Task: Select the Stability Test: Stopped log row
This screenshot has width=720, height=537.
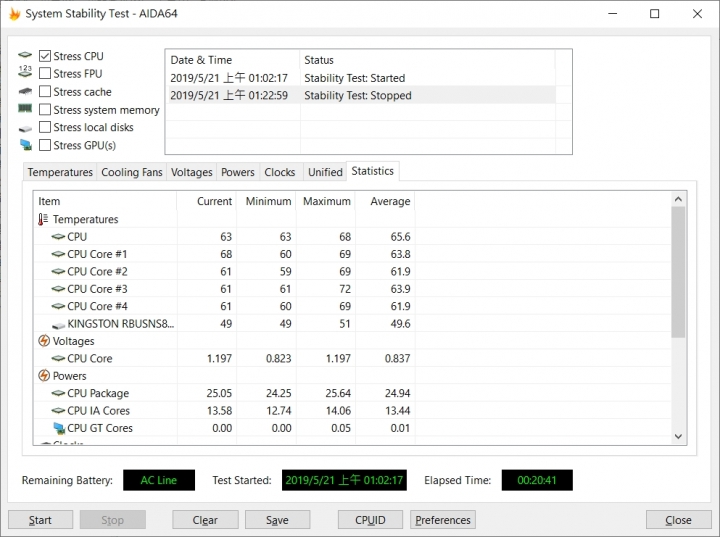Action: pos(360,96)
